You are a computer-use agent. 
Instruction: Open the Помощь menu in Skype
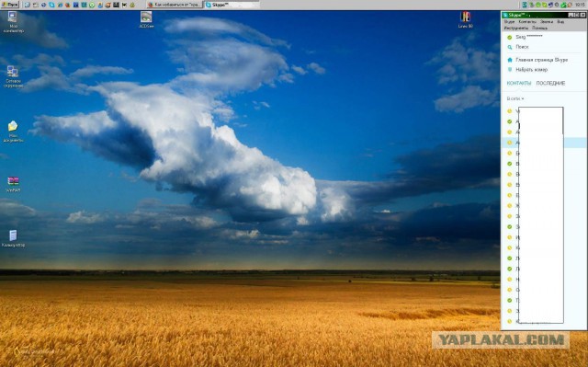click(x=539, y=29)
